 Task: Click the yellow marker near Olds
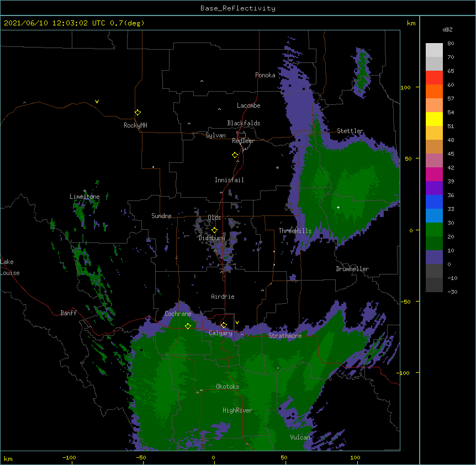click(x=214, y=230)
